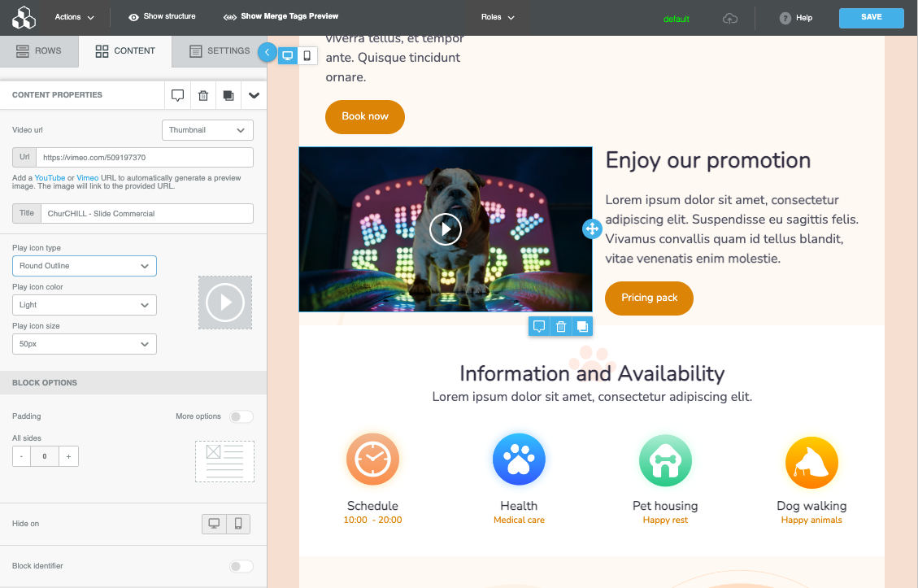Open the Play icon type dropdown
Viewport: 918px width, 588px height.
coord(85,266)
